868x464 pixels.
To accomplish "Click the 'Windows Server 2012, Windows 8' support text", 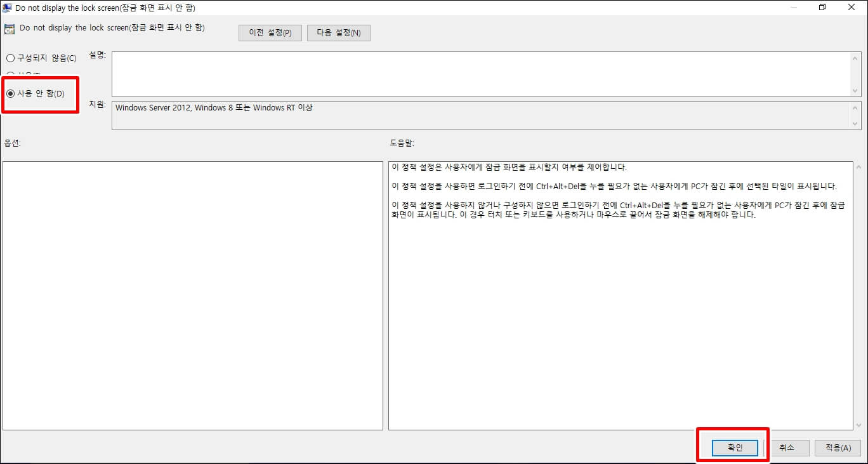I will tap(214, 108).
